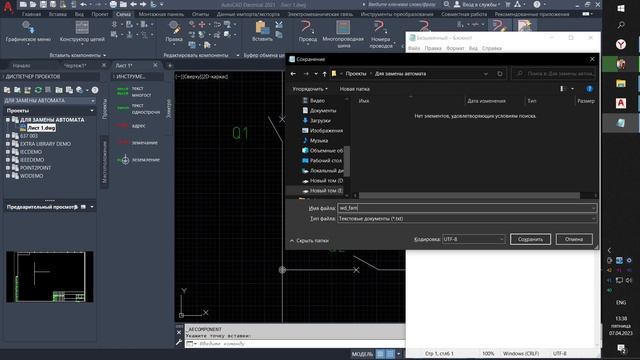Click the Windows Start button
Screen dimensions: 640x360
pos(621,9)
